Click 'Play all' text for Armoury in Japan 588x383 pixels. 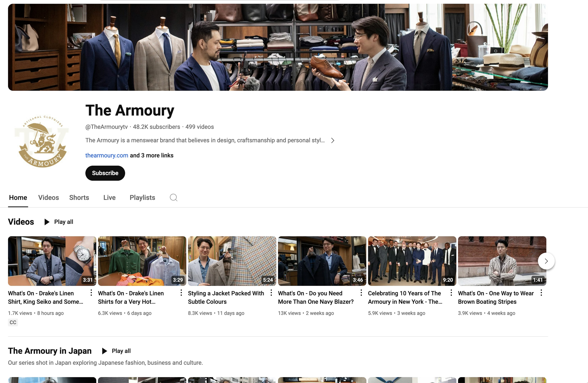[x=121, y=351]
